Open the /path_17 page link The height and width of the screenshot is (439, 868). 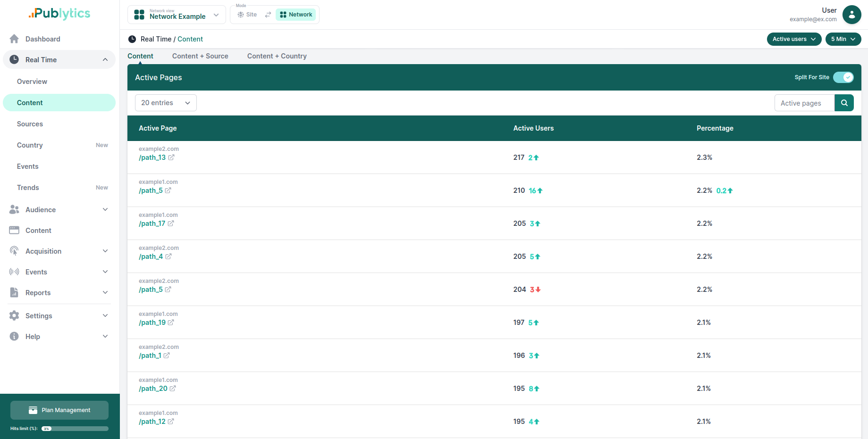[x=152, y=224]
